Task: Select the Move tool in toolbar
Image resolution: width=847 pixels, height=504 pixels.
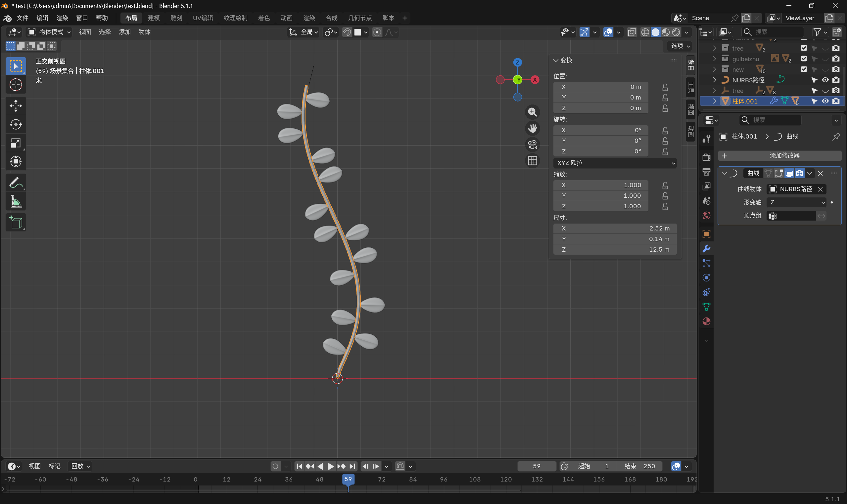Action: [16, 106]
